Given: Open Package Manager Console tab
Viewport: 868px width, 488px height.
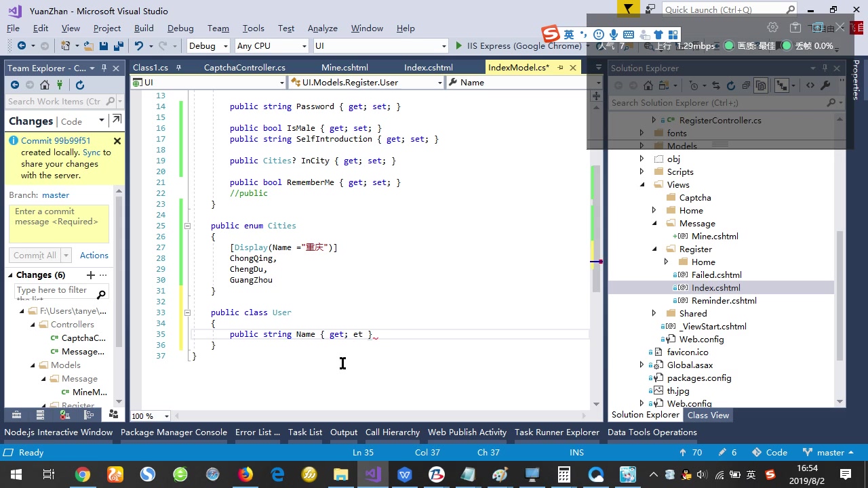Looking at the screenshot, I should [x=174, y=432].
